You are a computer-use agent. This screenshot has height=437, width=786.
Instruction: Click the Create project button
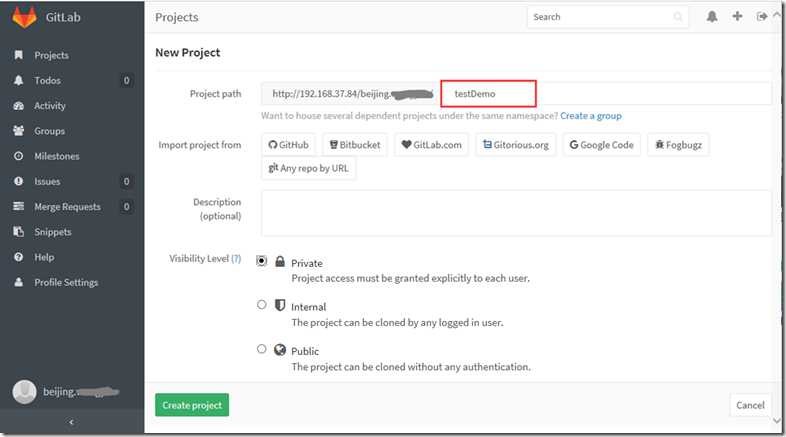click(x=192, y=405)
